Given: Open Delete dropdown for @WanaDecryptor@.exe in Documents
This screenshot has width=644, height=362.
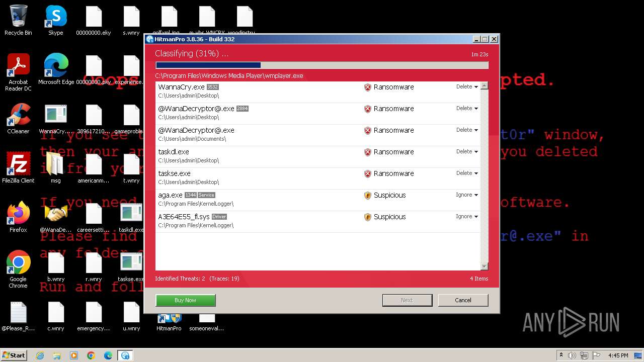Looking at the screenshot, I should tap(467, 130).
